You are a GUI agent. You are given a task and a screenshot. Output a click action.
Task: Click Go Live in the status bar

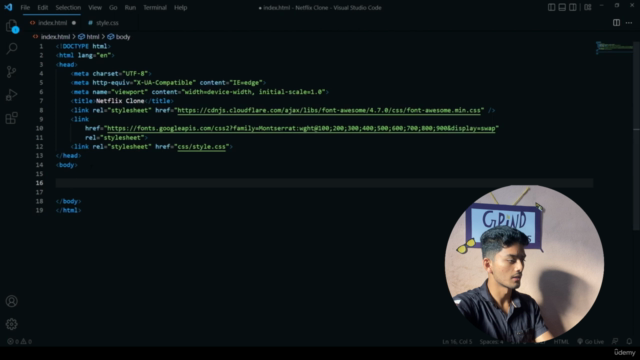pyautogui.click(x=591, y=341)
